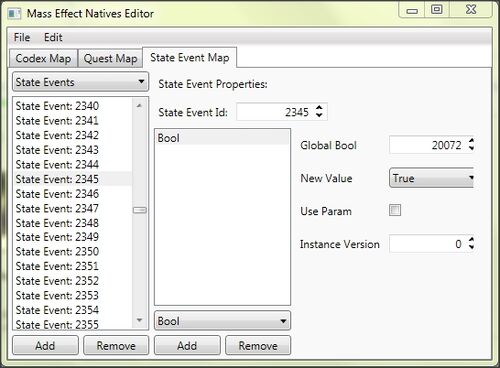The width and height of the screenshot is (500, 368).
Task: Click Remove below the Bool type dropdown
Action: click(258, 346)
